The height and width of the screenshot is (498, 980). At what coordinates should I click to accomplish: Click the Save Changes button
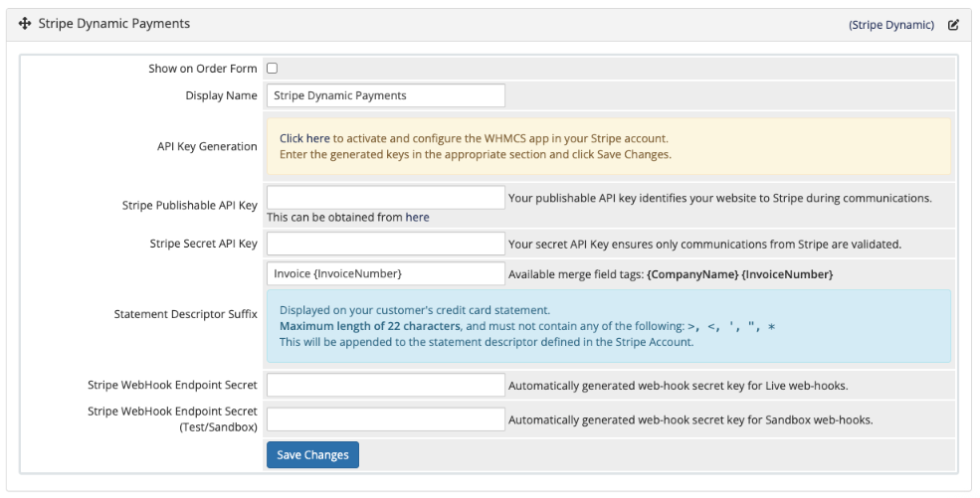pyautogui.click(x=312, y=455)
